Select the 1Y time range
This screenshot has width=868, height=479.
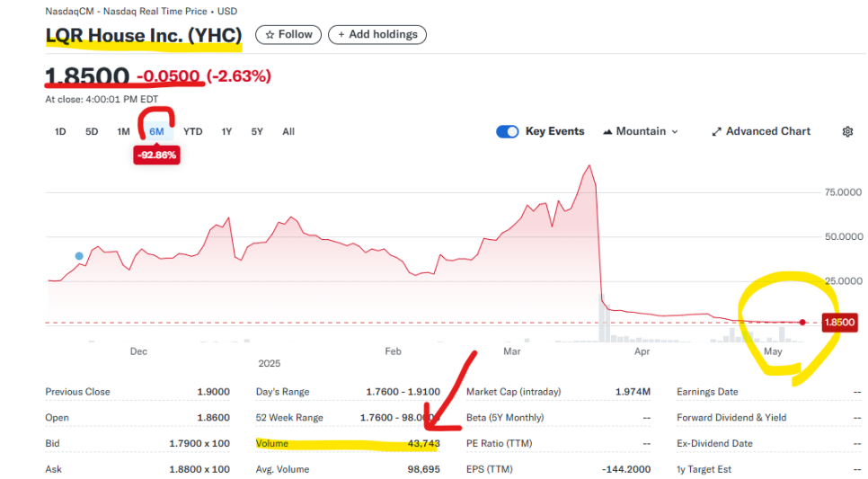226,132
